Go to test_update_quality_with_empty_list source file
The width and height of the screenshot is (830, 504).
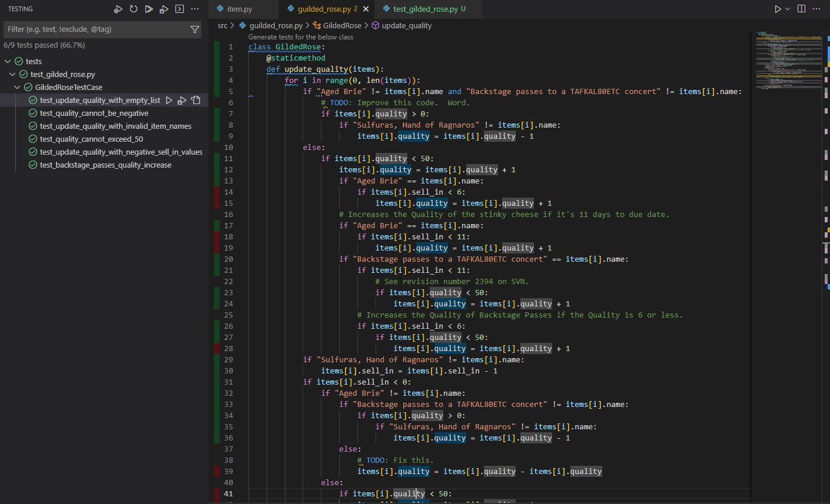[196, 101]
